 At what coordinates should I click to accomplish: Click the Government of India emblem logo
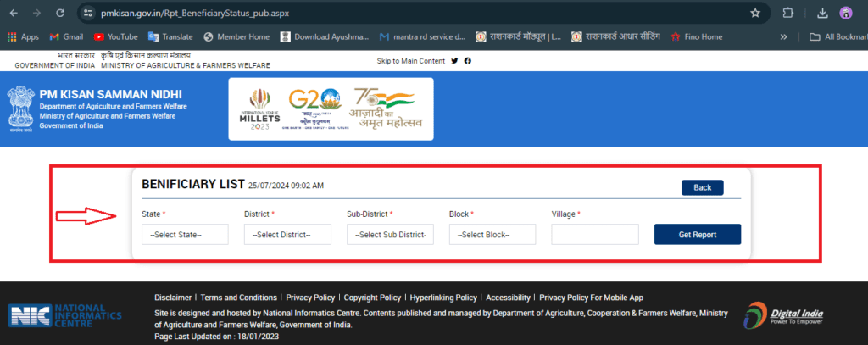point(20,108)
